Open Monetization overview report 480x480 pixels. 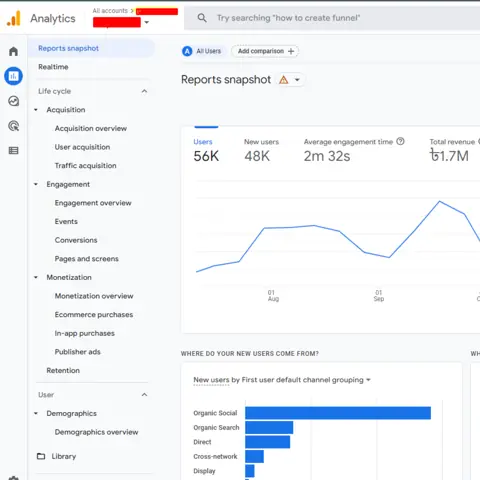[x=94, y=296]
